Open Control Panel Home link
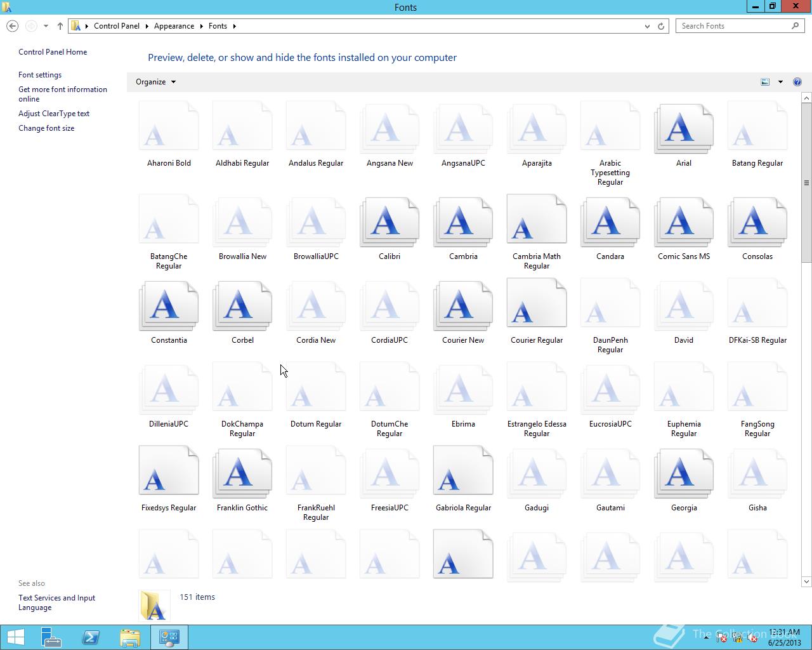 point(53,52)
